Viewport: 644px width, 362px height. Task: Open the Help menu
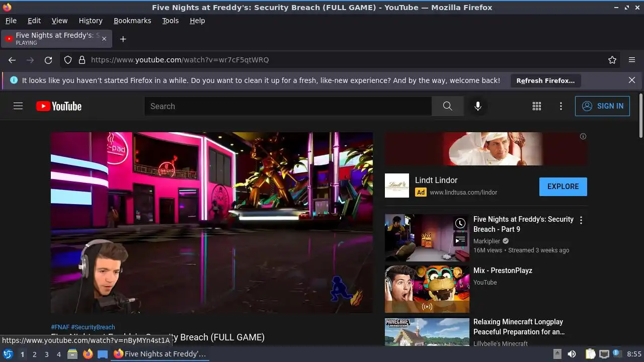click(x=197, y=21)
